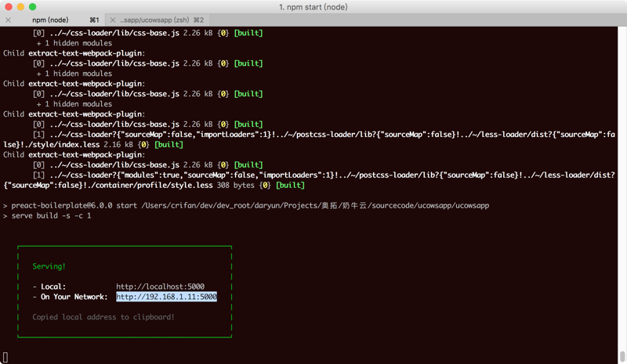Click the "Copied local address to clipboard!" message
Viewport: 627px width, 364px height.
point(103,317)
